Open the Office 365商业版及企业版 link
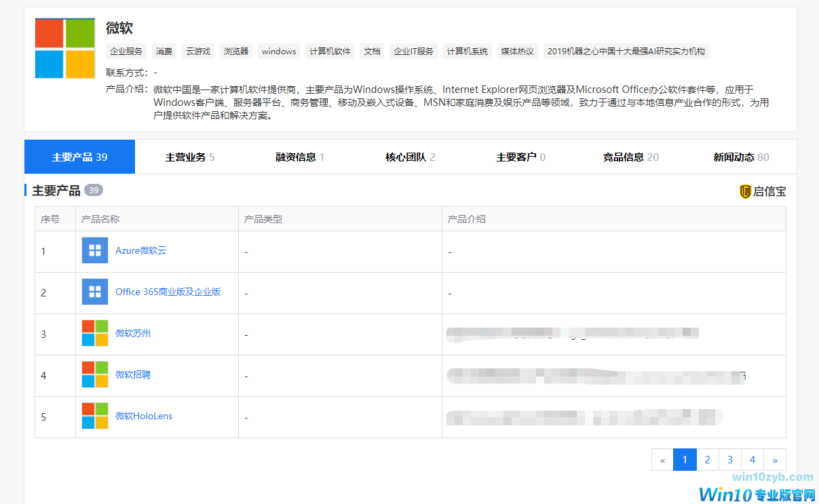 click(168, 292)
